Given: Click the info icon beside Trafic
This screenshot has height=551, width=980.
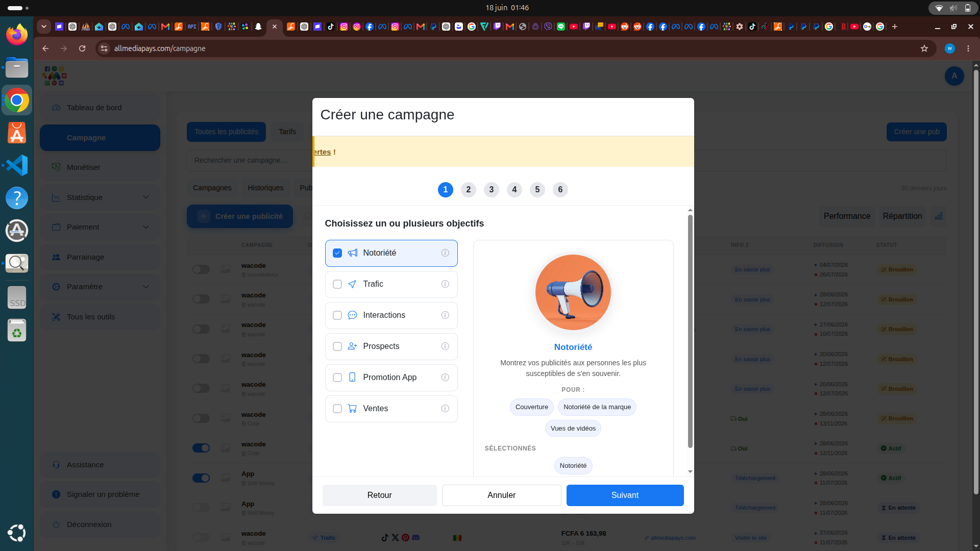Looking at the screenshot, I should (445, 284).
